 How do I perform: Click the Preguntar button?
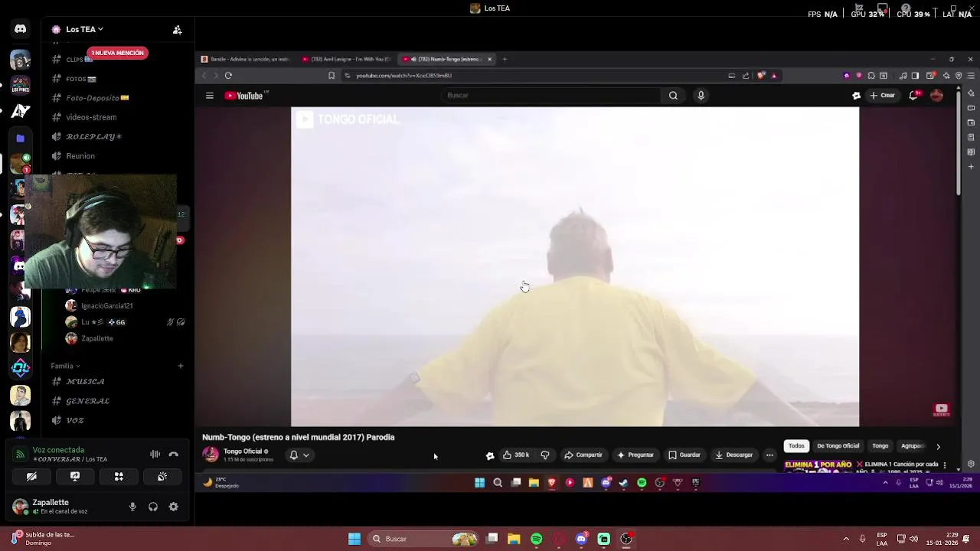click(x=635, y=455)
